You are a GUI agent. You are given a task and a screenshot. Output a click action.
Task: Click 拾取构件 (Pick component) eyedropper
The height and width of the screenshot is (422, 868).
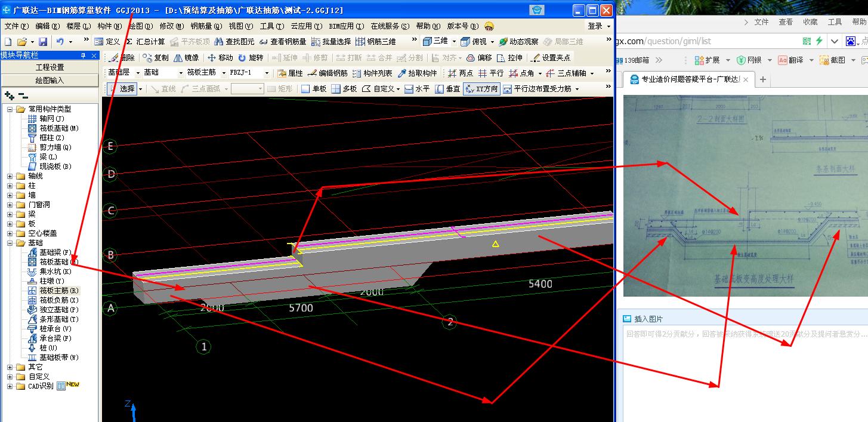click(x=418, y=73)
